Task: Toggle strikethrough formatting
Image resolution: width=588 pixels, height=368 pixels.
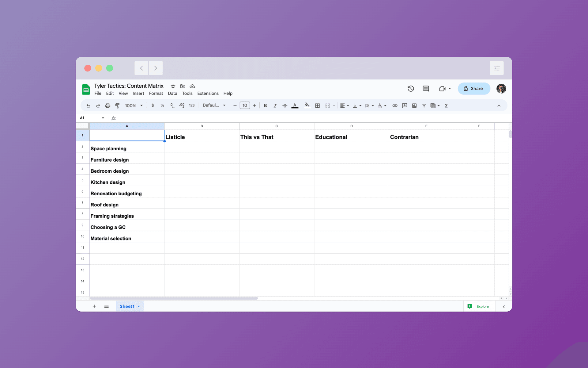Action: [x=285, y=105]
